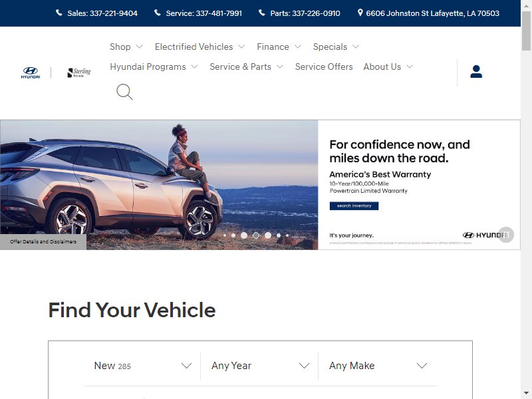Click the Parts phone icon
Image resolution: width=532 pixels, height=399 pixels.
261,13
